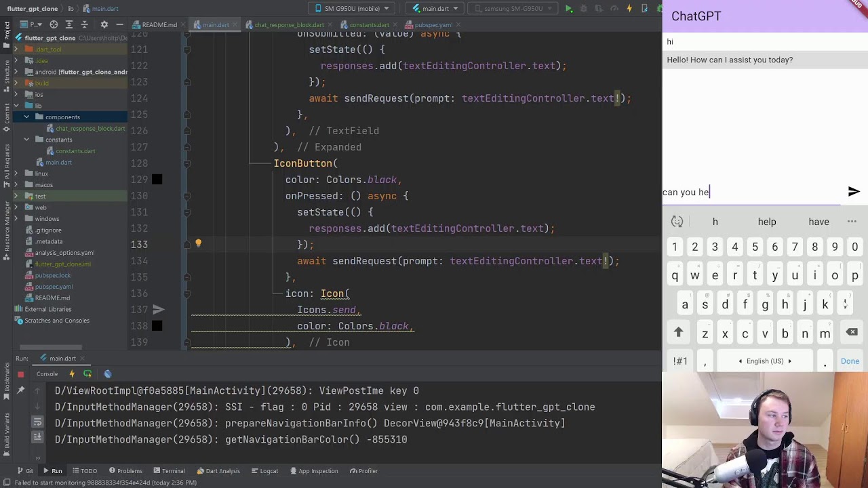The height and width of the screenshot is (488, 868).
Task: Select main.dart in the project tree
Action: 58,163
